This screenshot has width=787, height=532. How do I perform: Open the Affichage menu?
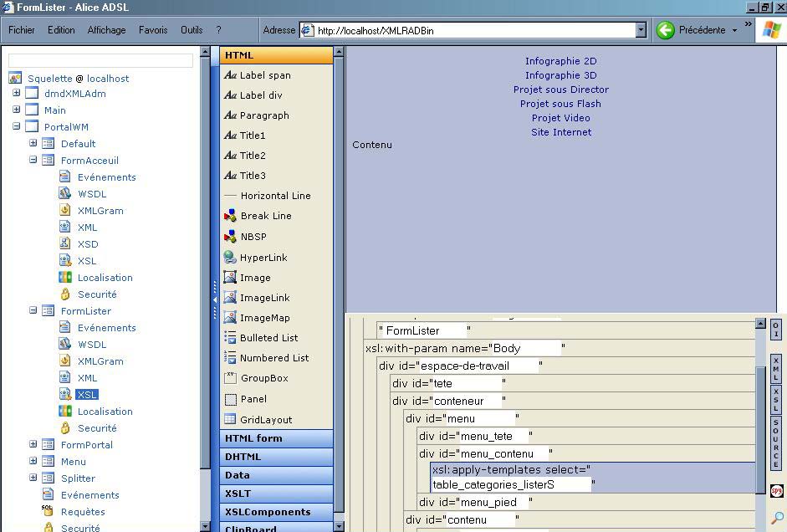tap(106, 30)
